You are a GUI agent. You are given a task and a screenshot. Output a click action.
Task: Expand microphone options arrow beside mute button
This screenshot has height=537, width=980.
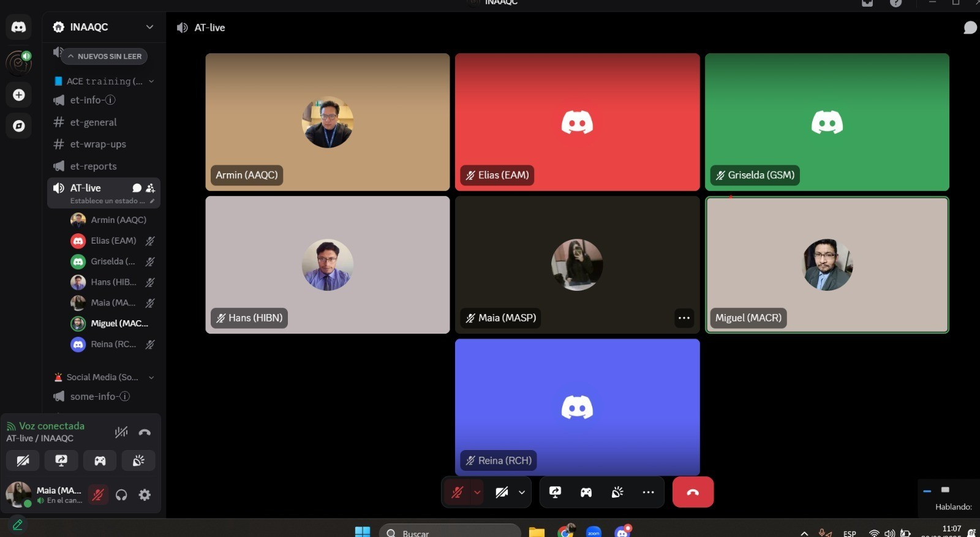click(477, 492)
